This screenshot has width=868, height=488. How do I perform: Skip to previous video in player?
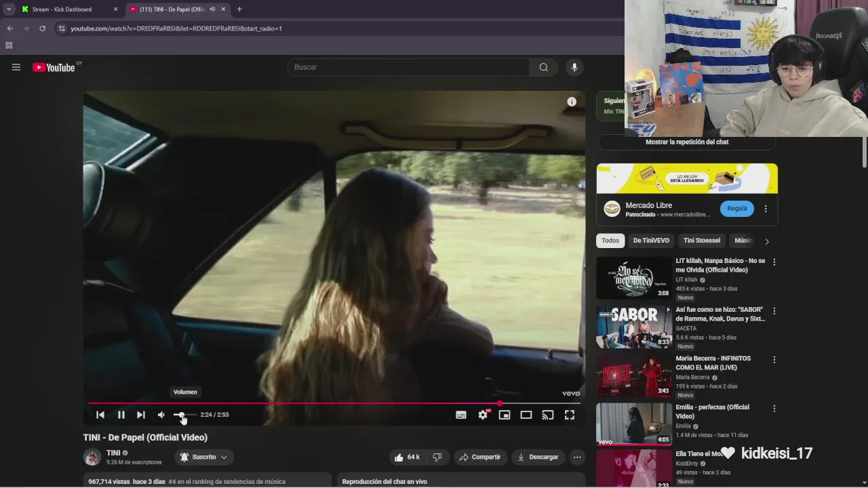(x=100, y=415)
